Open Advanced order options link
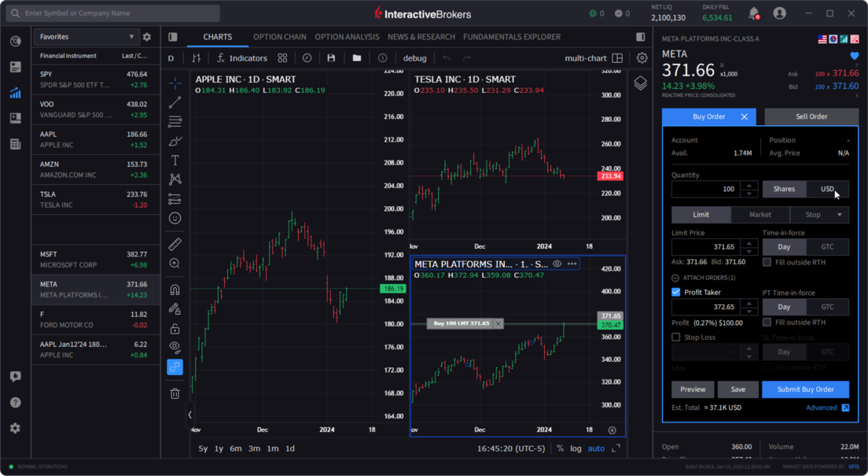The image size is (868, 476). 822,407
